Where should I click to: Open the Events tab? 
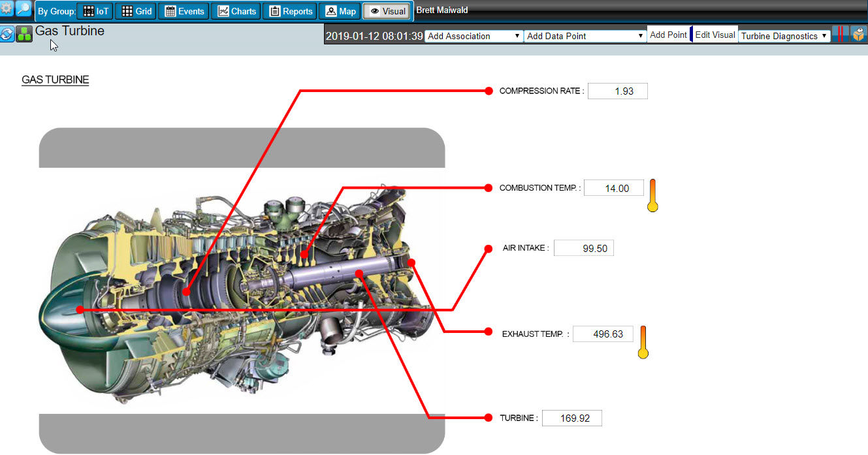(184, 11)
